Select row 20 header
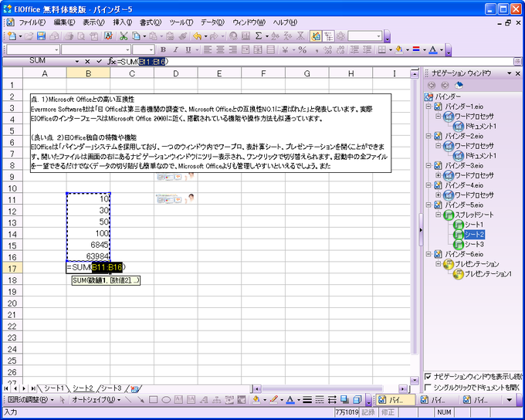The height and width of the screenshot is (420, 525). [x=12, y=303]
